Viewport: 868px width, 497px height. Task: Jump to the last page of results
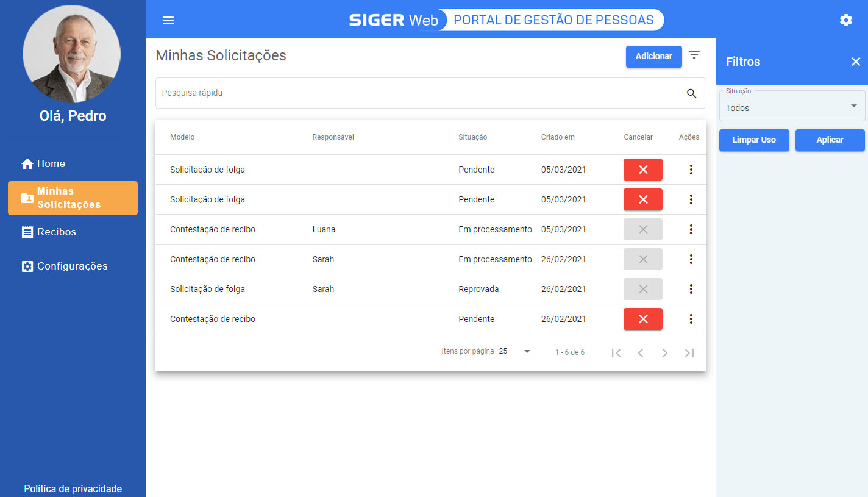click(689, 353)
